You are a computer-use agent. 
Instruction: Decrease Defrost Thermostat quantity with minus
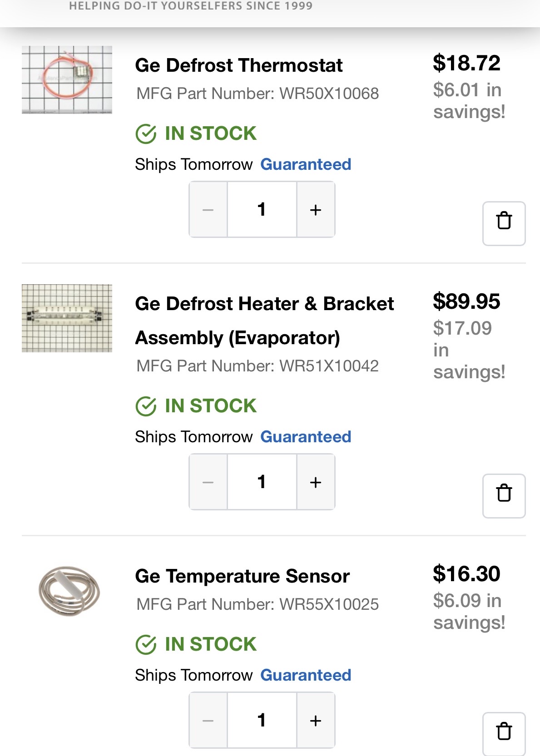208,210
